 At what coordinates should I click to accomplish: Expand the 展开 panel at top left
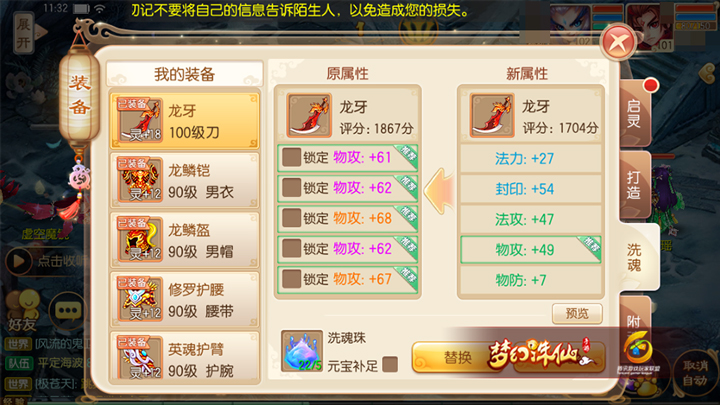[24, 33]
